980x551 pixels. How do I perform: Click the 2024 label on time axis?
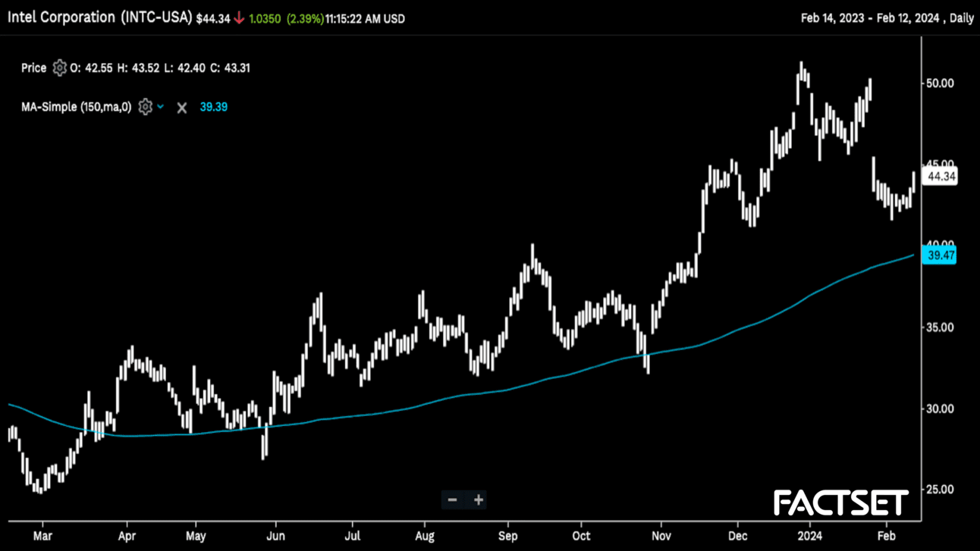[x=810, y=536]
